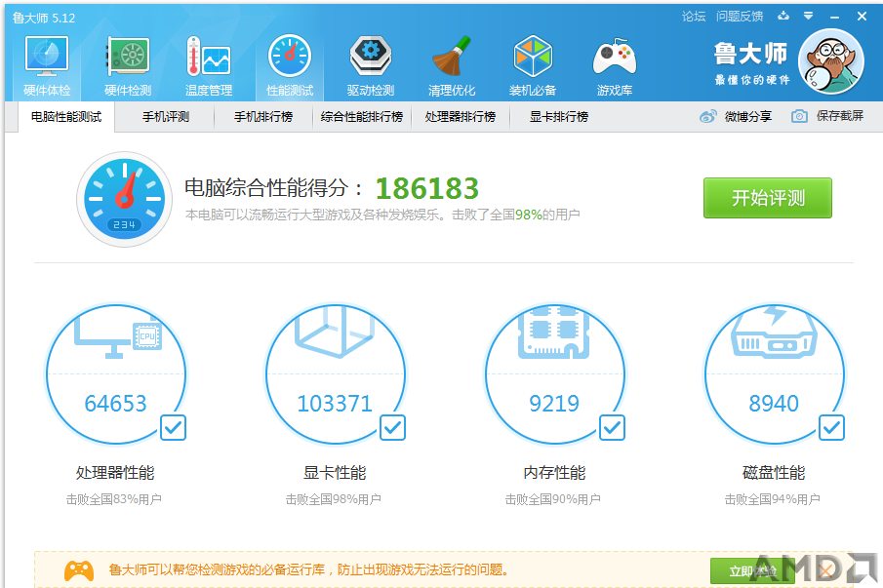Minimize the 鲁大师 window
The width and height of the screenshot is (883, 588).
pyautogui.click(x=834, y=17)
